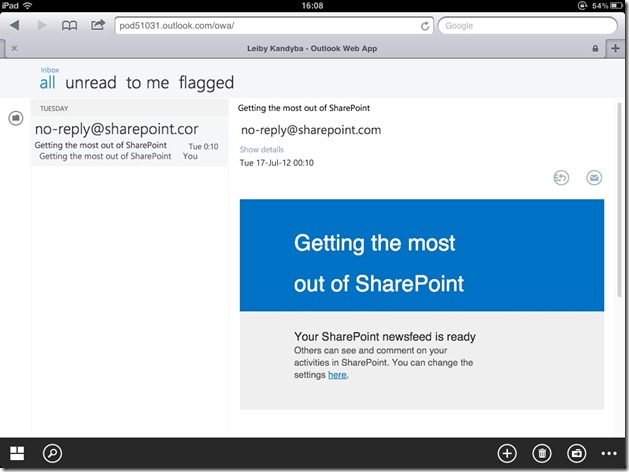Tap the move to folder icon
The height and width of the screenshot is (472, 629).
click(576, 454)
